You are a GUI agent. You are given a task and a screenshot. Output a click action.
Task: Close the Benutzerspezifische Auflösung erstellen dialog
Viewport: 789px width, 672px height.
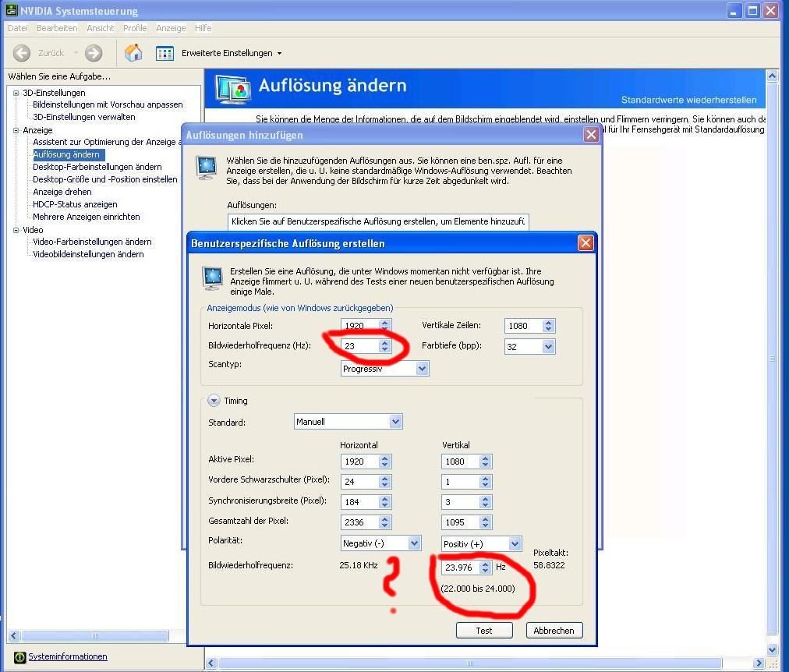click(x=586, y=243)
